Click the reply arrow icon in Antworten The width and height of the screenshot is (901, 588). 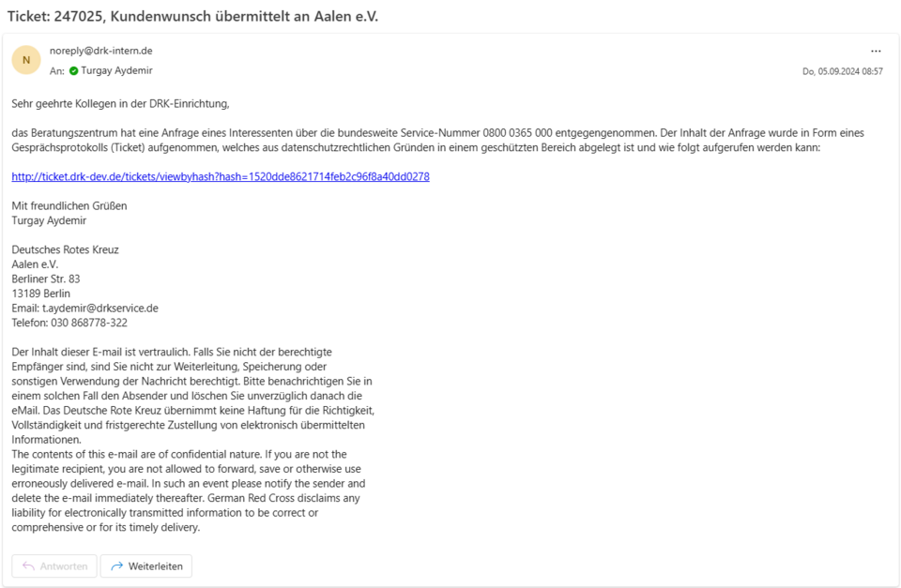[28, 566]
